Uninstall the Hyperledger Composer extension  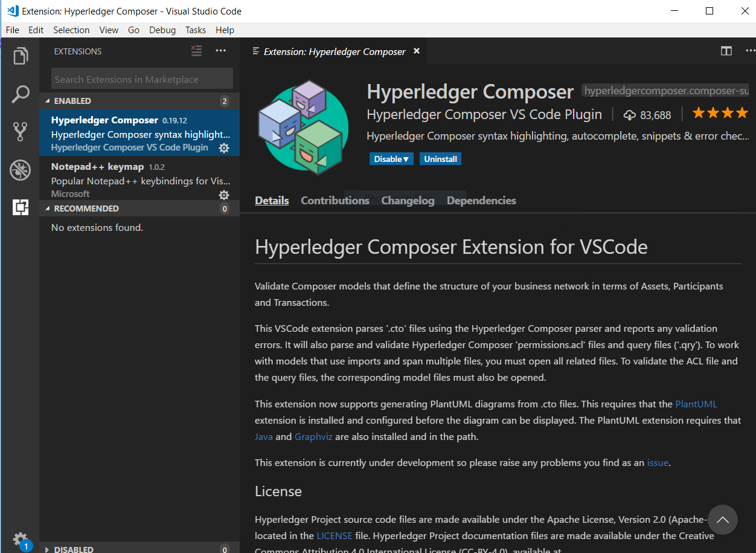[x=440, y=158]
